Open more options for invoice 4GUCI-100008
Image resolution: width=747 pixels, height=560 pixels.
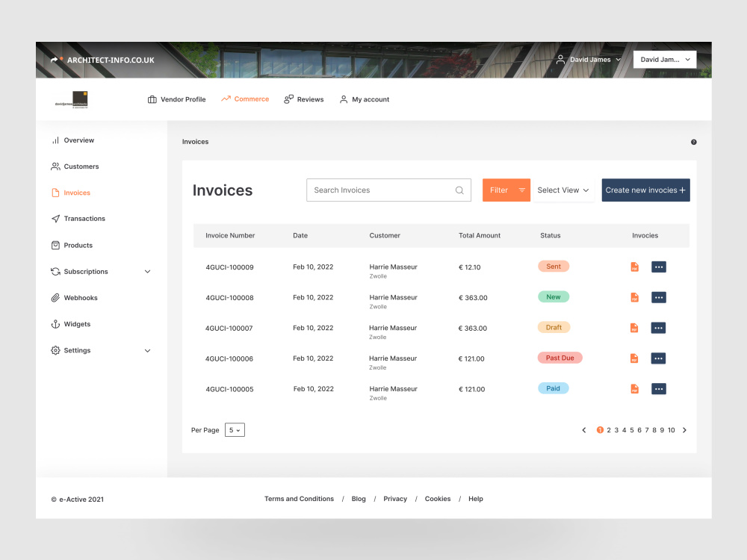(x=658, y=298)
